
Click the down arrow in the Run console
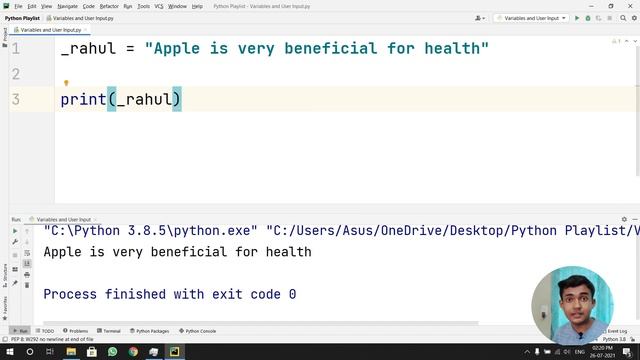click(27, 242)
